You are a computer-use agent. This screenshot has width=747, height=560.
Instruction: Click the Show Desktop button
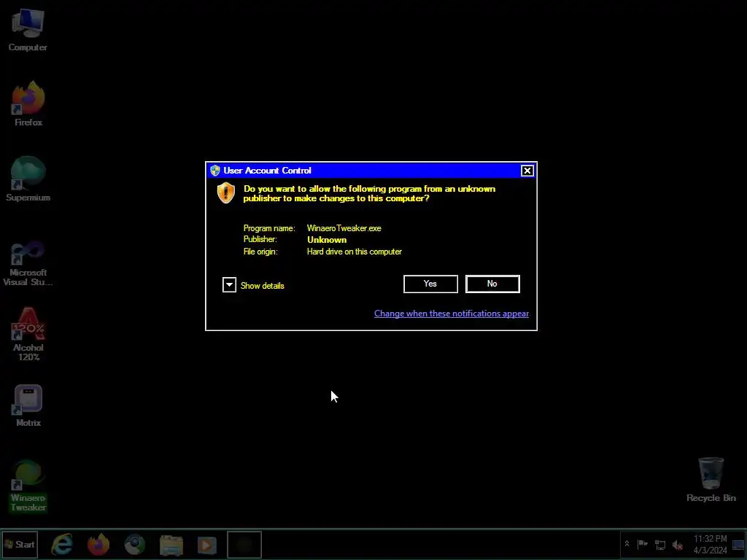(739, 544)
